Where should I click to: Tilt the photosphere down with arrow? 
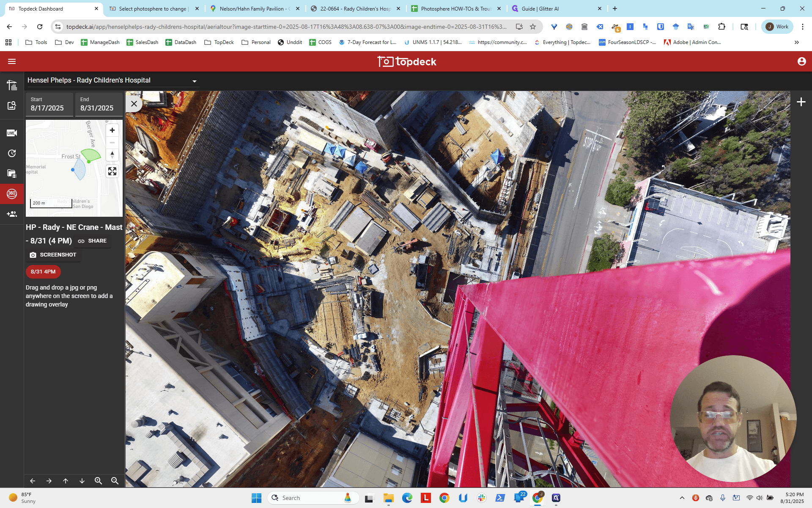click(82, 481)
